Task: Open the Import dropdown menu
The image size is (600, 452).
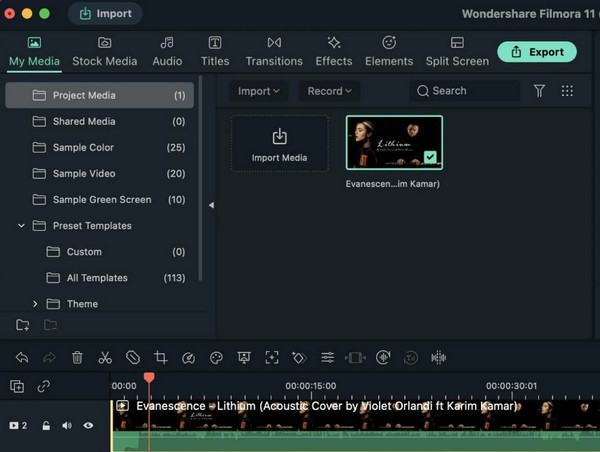Action: point(258,91)
